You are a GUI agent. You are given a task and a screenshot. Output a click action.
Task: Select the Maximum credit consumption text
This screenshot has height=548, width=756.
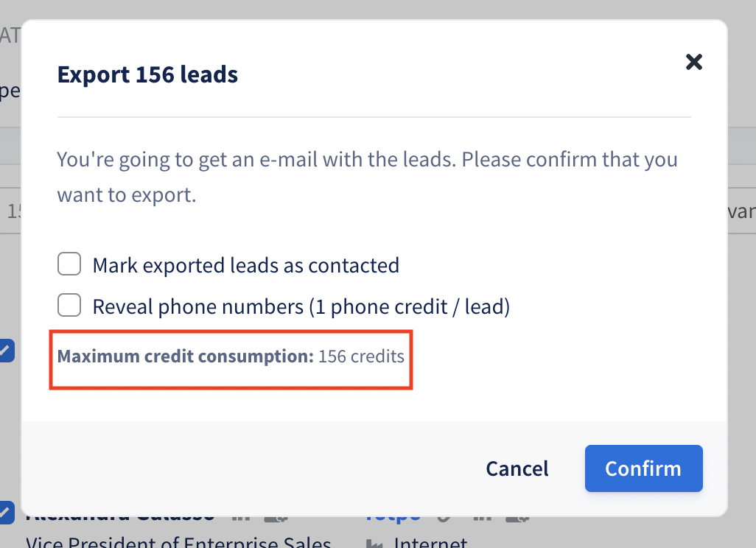(231, 356)
